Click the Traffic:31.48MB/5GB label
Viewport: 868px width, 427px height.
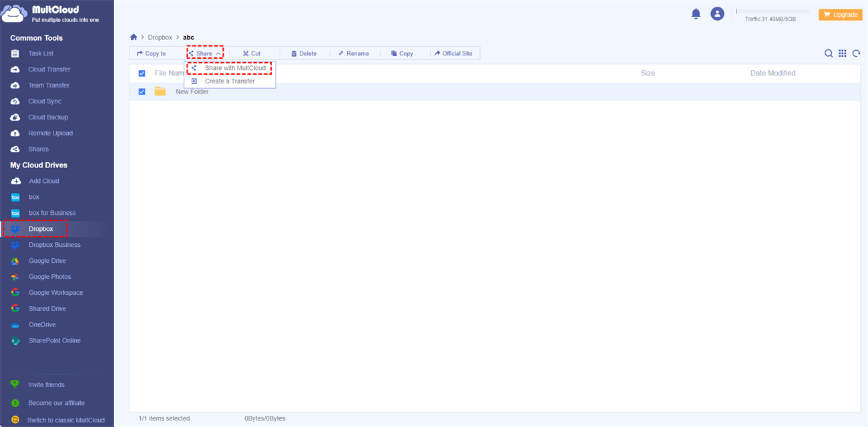pyautogui.click(x=771, y=19)
